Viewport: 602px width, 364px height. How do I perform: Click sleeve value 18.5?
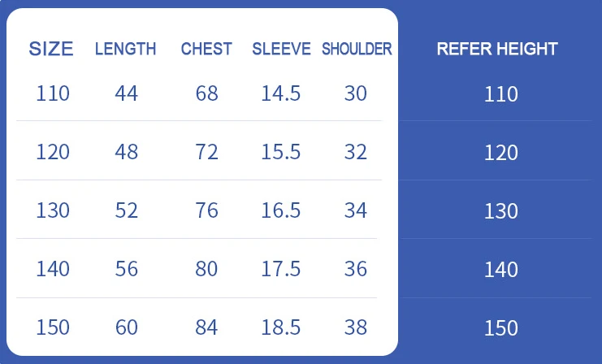281,327
